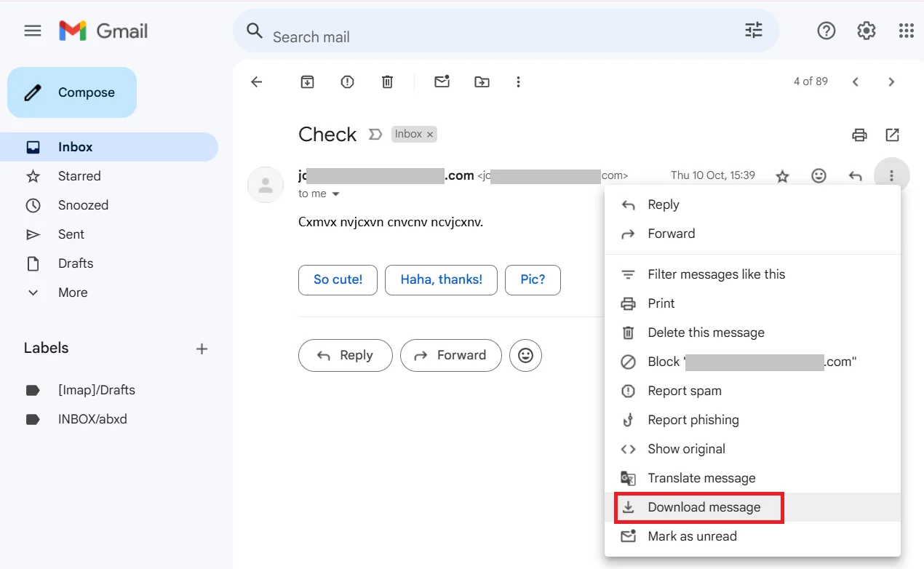
Task: Click the importance marker next to Check
Action: 375,135
